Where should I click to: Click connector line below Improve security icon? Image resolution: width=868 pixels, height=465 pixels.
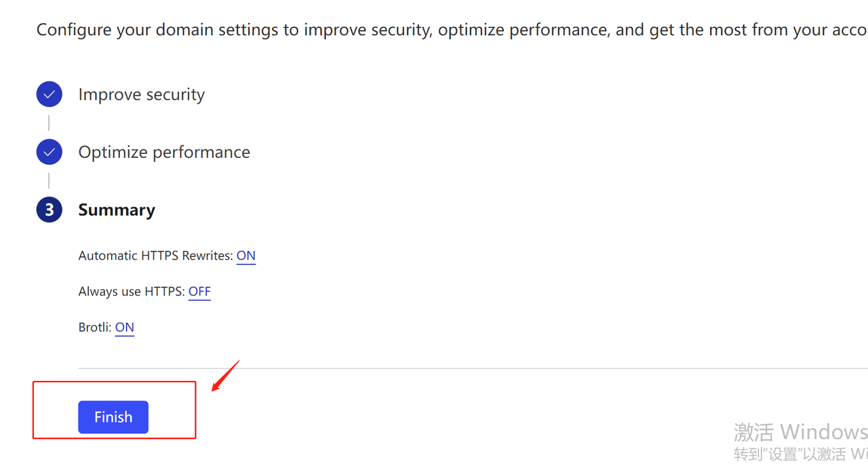[x=49, y=123]
